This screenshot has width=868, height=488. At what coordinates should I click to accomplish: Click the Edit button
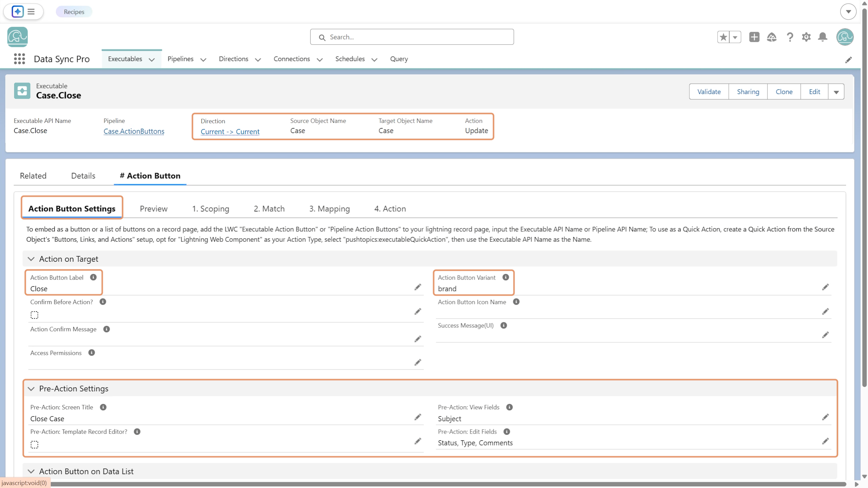point(814,91)
